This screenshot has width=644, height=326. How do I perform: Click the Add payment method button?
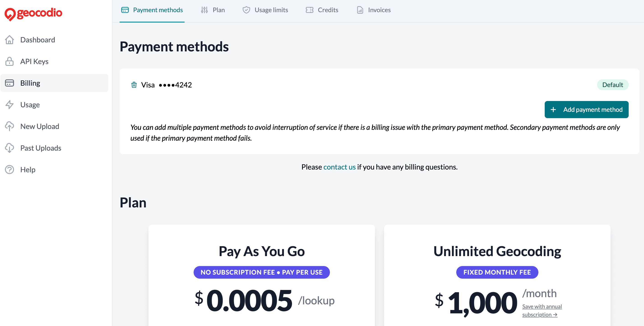[586, 109]
